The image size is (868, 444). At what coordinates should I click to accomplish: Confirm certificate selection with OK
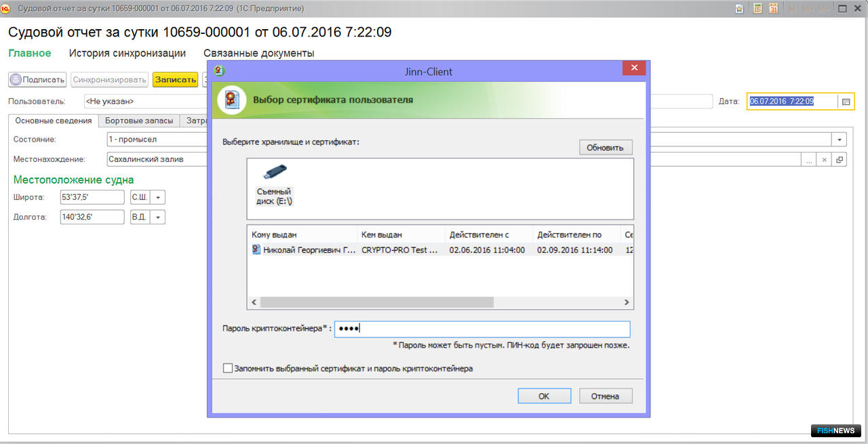[x=544, y=396]
